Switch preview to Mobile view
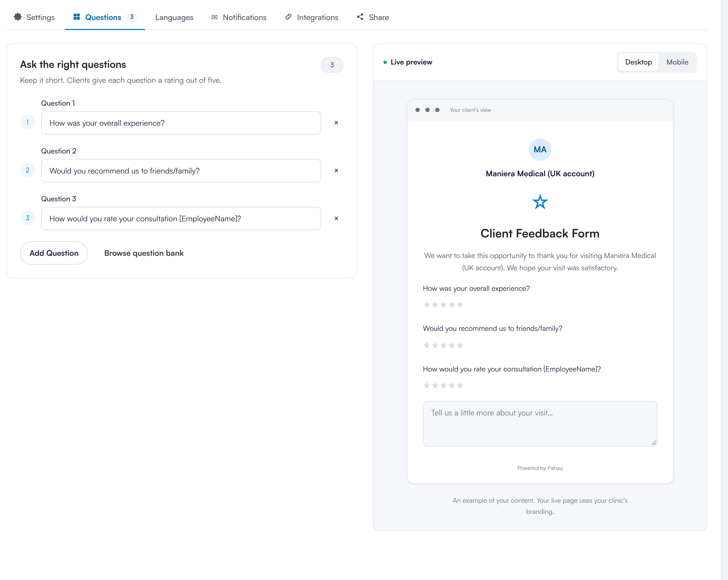Image resolution: width=728 pixels, height=580 pixels. point(677,62)
